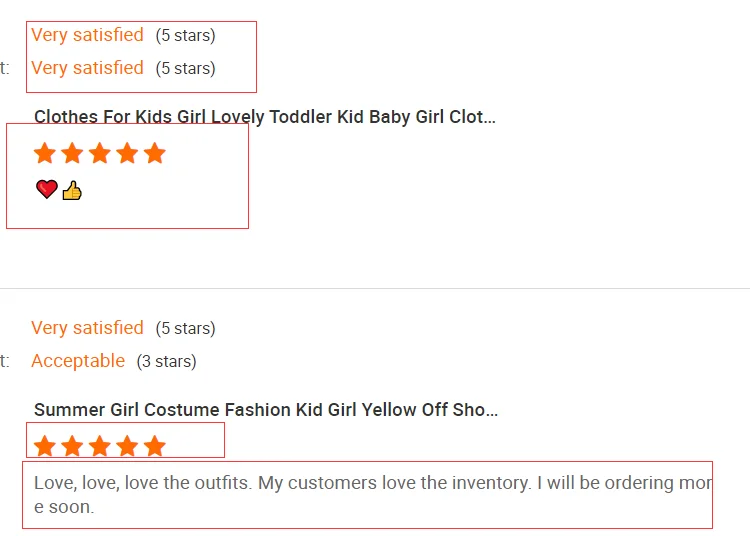Open Summer Girl Costume Fashion product link

pyautogui.click(x=265, y=410)
